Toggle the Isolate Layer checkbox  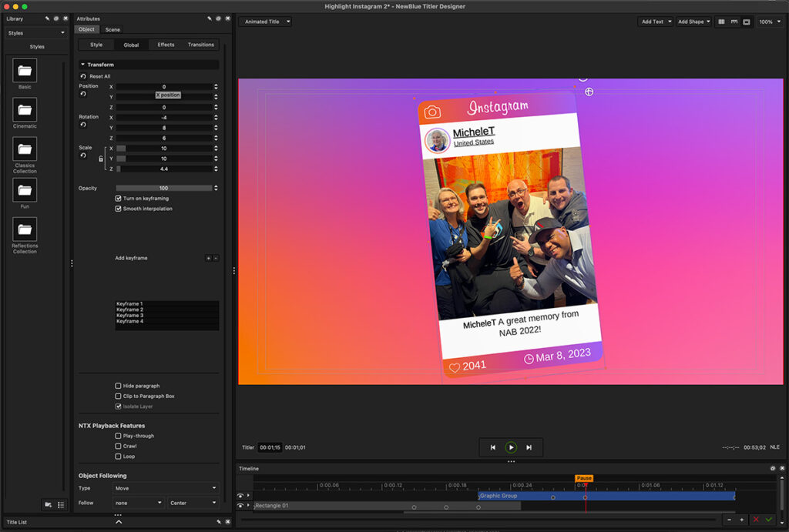pyautogui.click(x=118, y=407)
